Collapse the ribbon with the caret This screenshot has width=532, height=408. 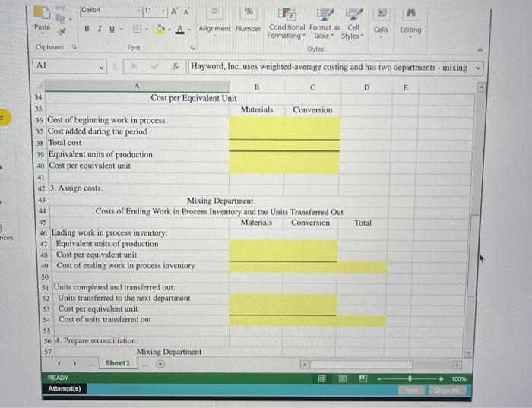(480, 50)
